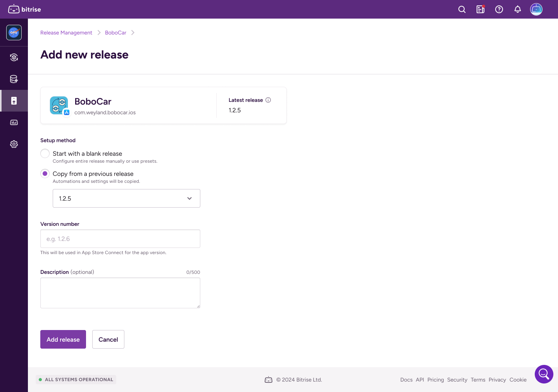The height and width of the screenshot is (392, 558).
Task: Click the Release Management breadcrumb link
Action: point(66,33)
